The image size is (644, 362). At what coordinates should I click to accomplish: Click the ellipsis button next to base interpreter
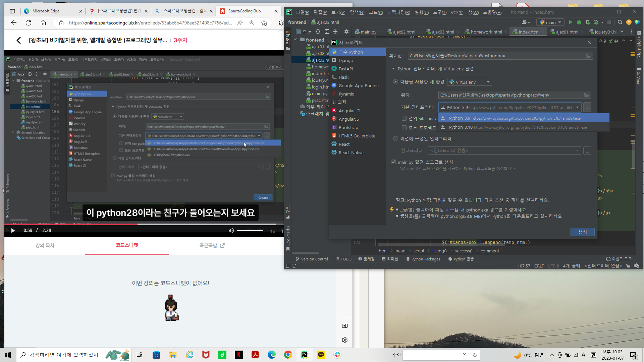click(587, 108)
